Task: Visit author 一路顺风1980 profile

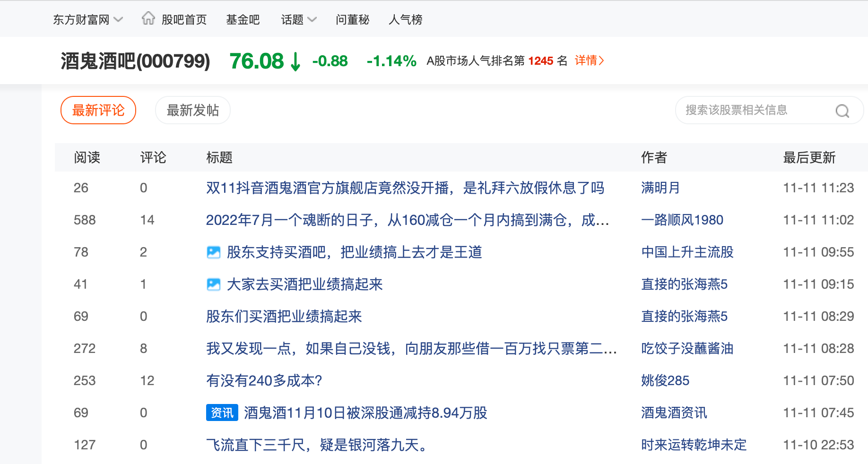Action: coord(682,220)
